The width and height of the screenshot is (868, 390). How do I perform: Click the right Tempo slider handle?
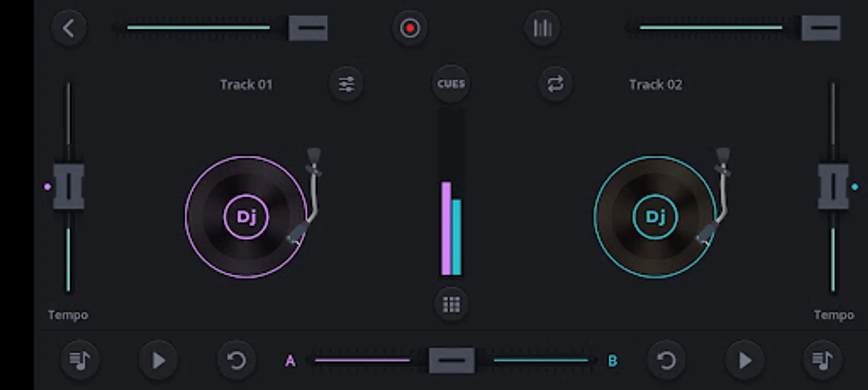point(833,186)
